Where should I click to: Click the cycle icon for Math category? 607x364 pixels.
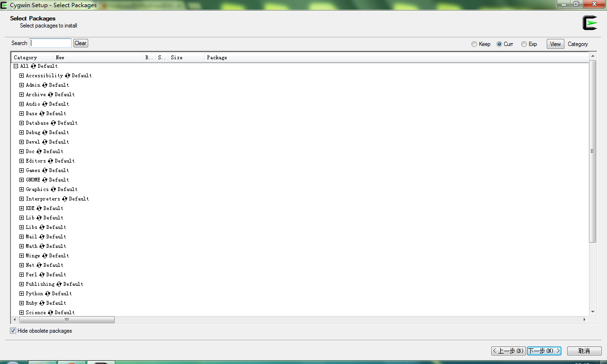tap(42, 246)
